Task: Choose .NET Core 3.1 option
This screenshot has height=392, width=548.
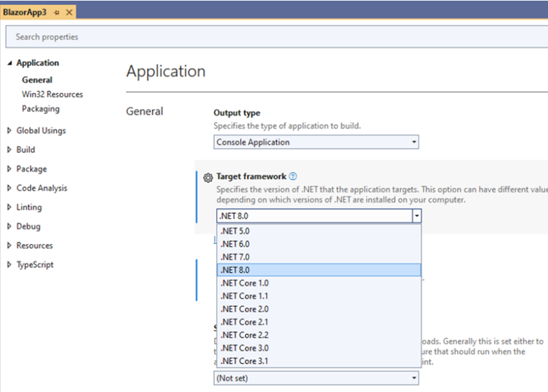Action: click(319, 361)
